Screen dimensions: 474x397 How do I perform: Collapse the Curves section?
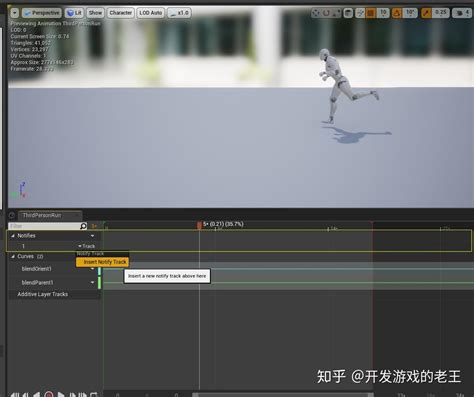[x=13, y=256]
